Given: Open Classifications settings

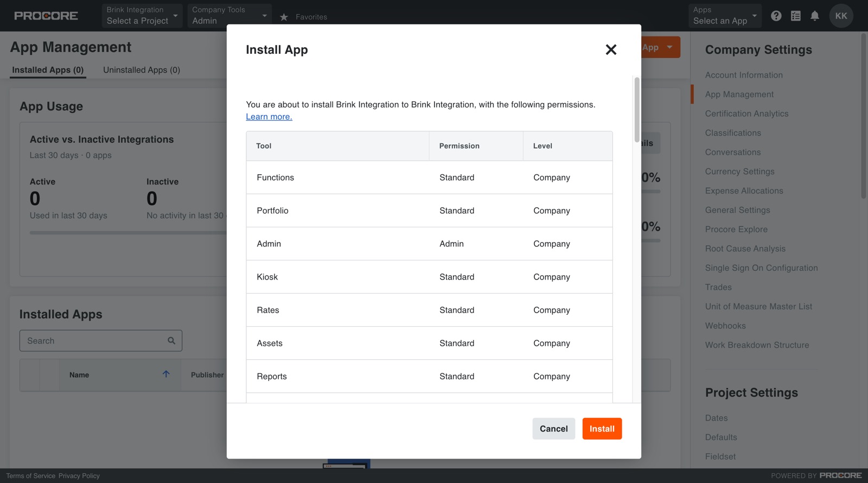Looking at the screenshot, I should point(733,133).
